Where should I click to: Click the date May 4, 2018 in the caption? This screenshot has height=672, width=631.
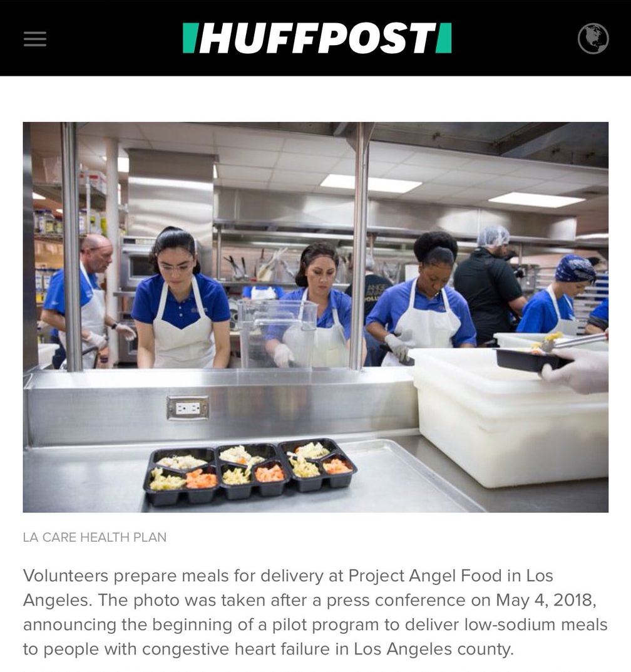546,600
